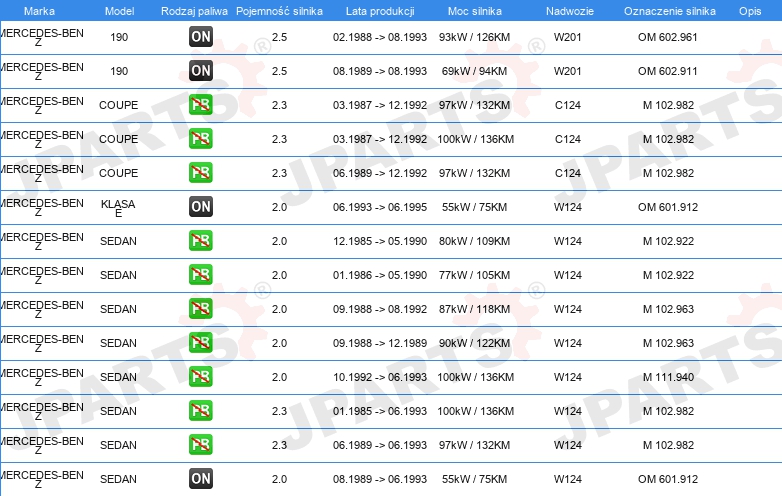Click petrol icon in Coupe 100kW row
The width and height of the screenshot is (782, 496).
click(200, 139)
